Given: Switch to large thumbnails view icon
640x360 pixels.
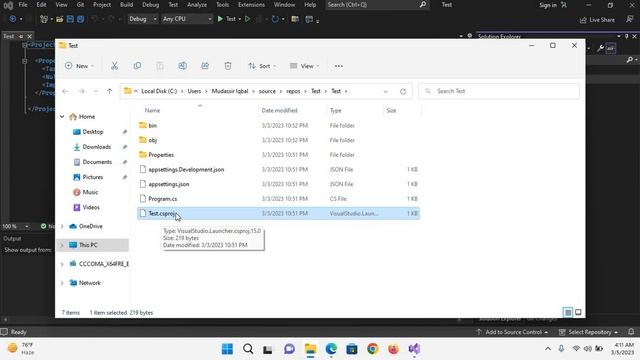Looking at the screenshot, I should pyautogui.click(x=578, y=312).
